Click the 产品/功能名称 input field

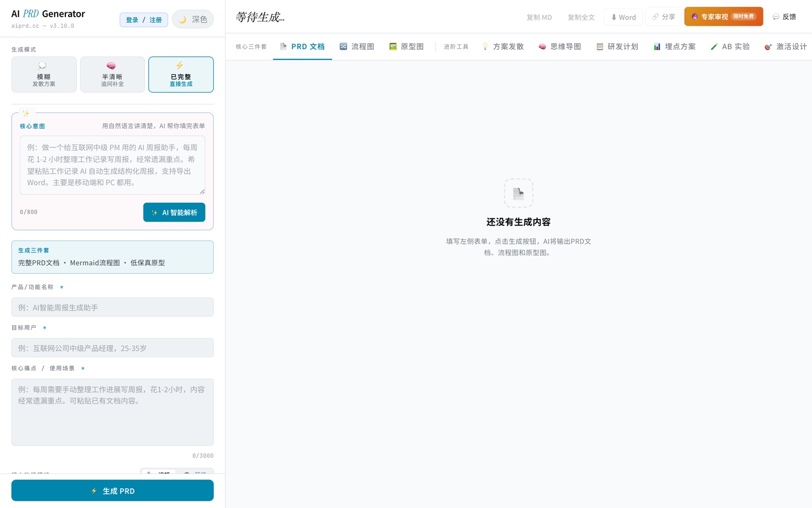(x=112, y=307)
